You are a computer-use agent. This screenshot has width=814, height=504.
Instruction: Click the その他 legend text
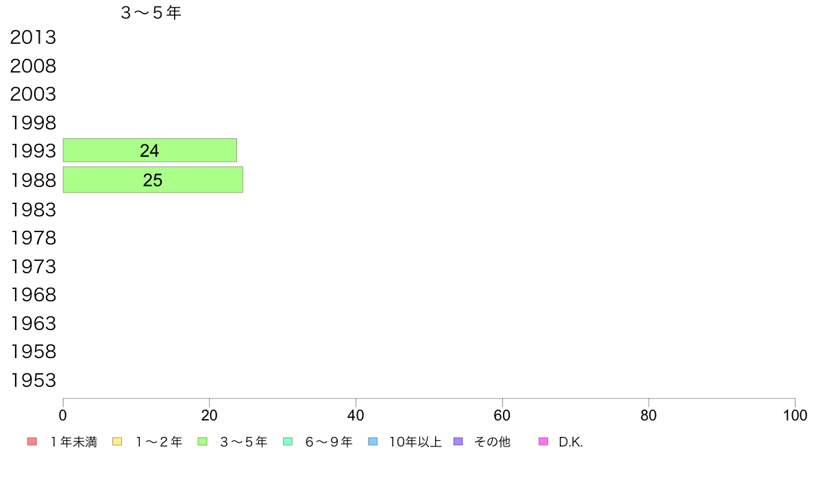(x=492, y=442)
